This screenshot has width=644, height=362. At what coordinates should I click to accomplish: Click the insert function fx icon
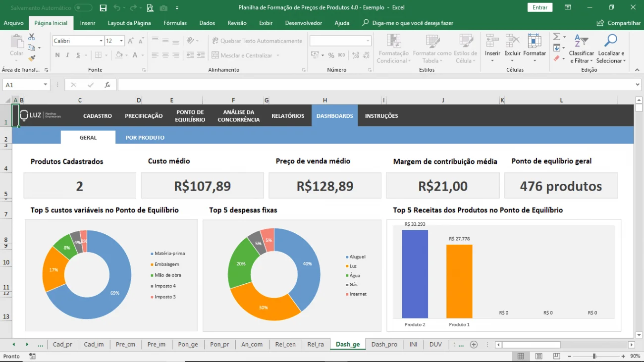pos(107,85)
